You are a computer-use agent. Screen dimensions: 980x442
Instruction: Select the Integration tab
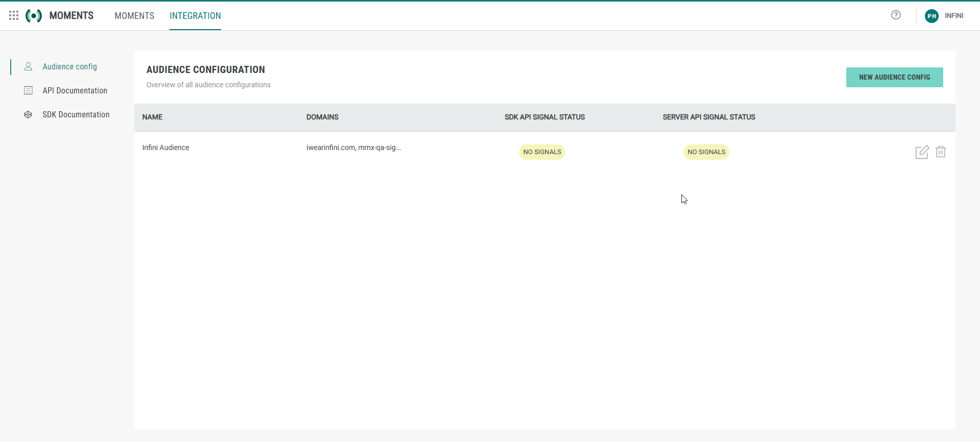pyautogui.click(x=195, y=16)
